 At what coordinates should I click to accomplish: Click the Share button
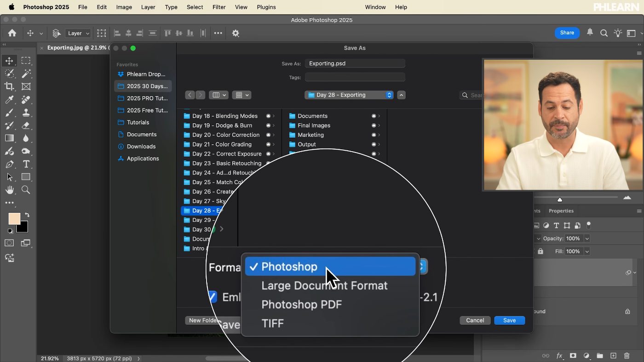point(567,33)
